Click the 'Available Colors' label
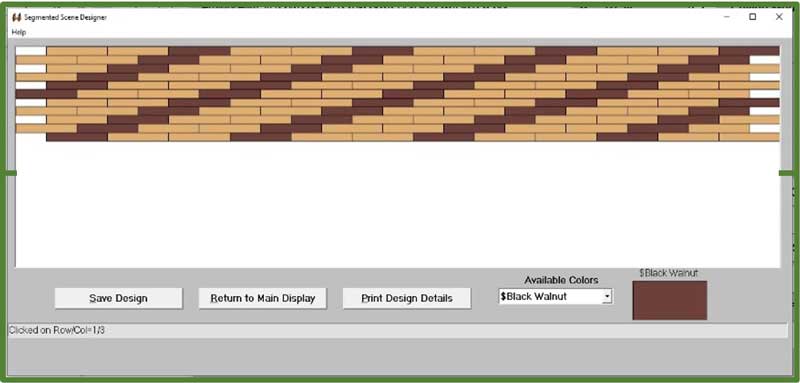This screenshot has width=800, height=383. click(561, 280)
